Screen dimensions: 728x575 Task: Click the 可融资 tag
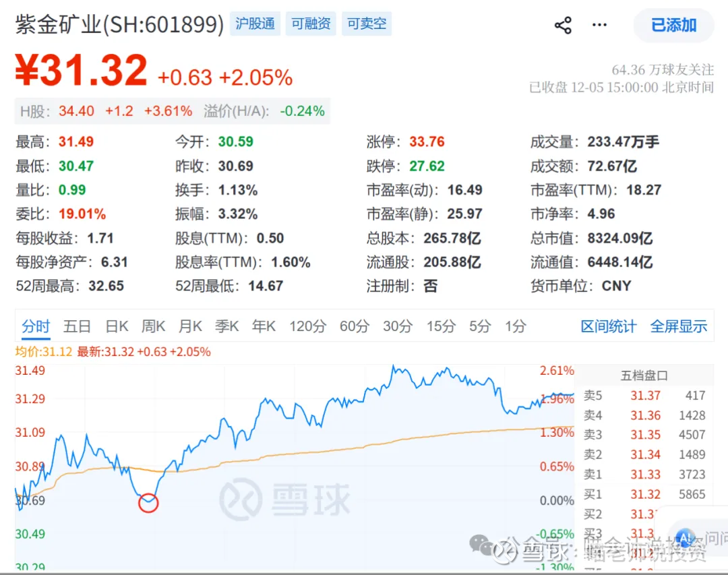coord(311,24)
